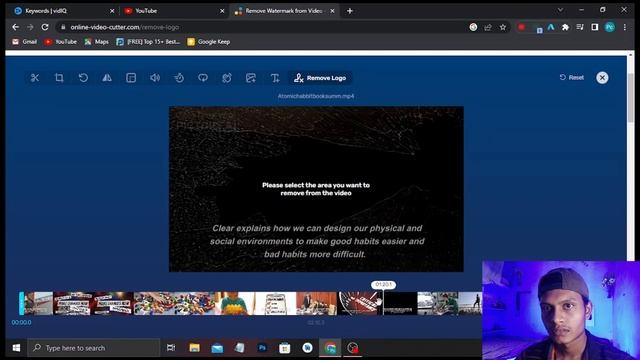Click the video preview to select removal area
This screenshot has width=640, height=360.
click(316, 189)
